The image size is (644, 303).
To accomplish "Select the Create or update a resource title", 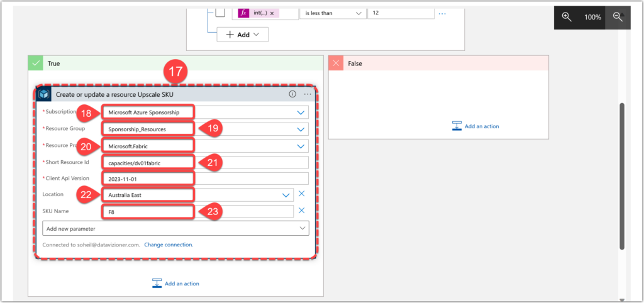I will coord(114,94).
